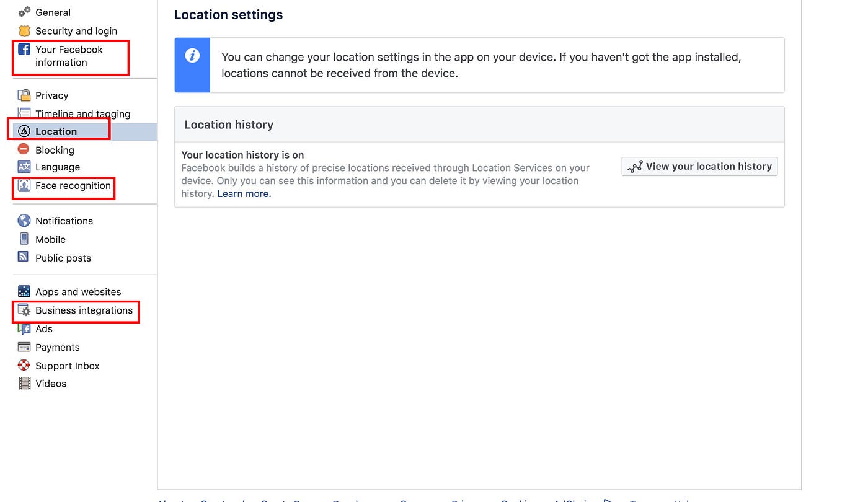Switch to the Public posts section
Viewport: 868px width, 502px height.
61,258
